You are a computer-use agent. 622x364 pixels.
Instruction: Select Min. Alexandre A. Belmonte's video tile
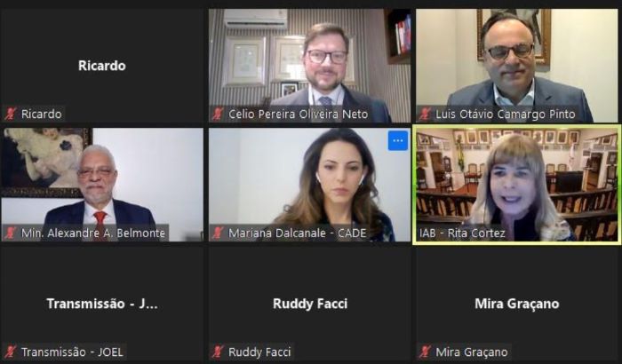tap(102, 185)
